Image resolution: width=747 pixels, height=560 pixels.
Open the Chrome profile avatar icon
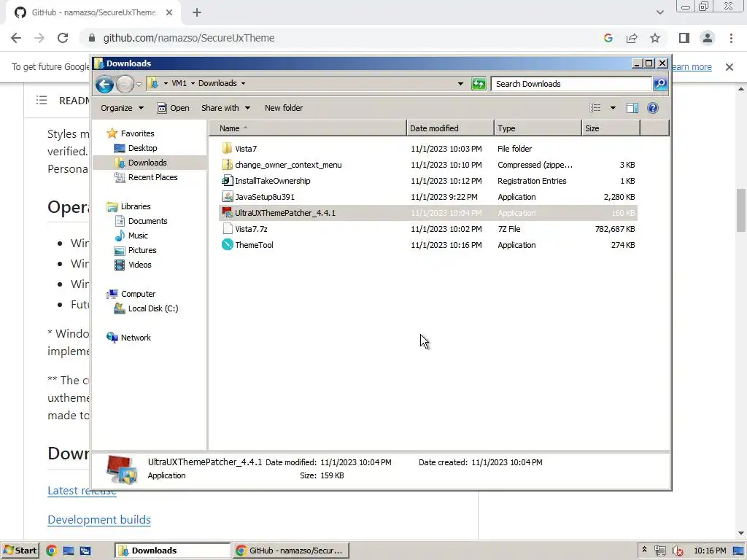pos(708,38)
